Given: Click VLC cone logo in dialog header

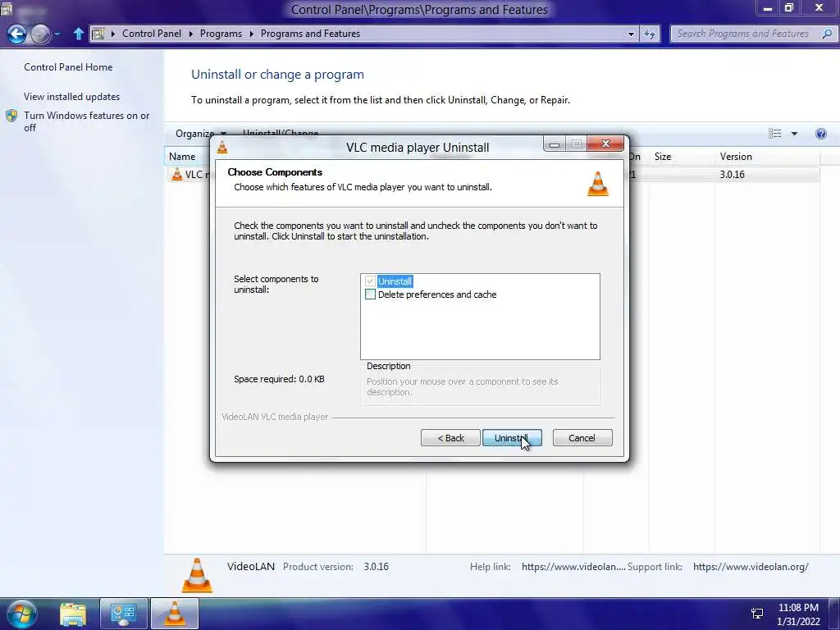Looking at the screenshot, I should (x=598, y=184).
